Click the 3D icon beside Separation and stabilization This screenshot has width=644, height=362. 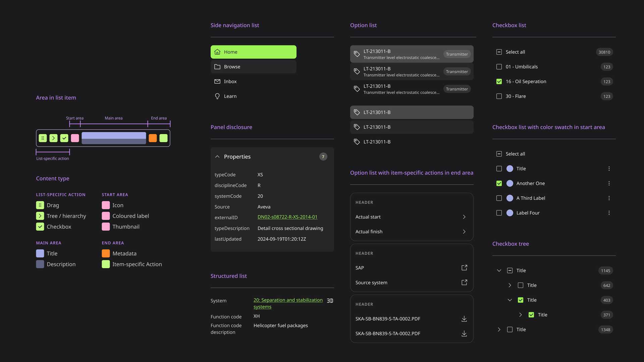[330, 301]
